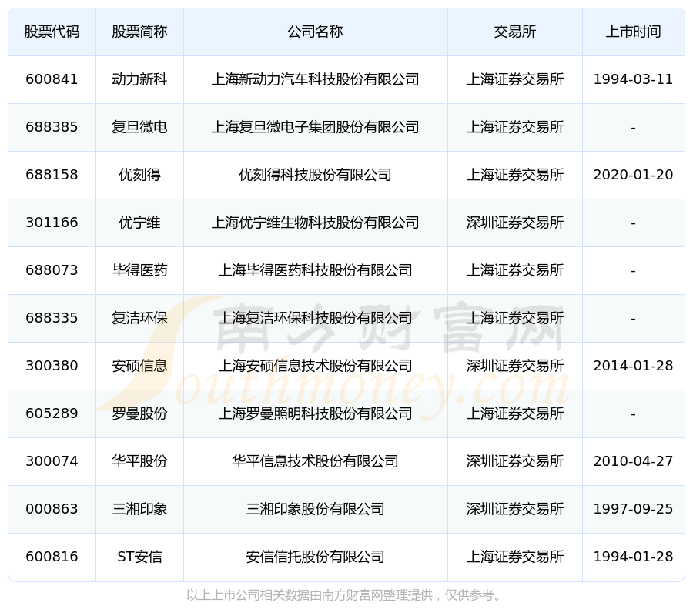Screen dimensions: 693x616
Task: Select stock code 600816
Action: pyautogui.click(x=52, y=557)
